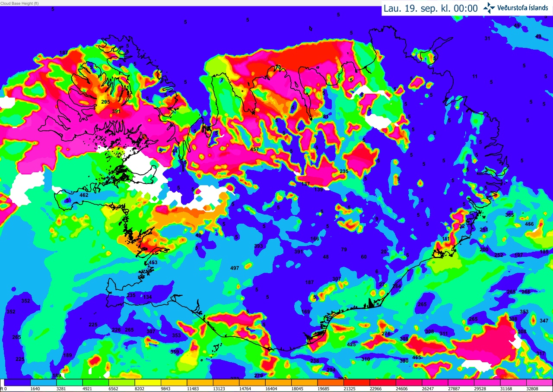Select the 8202–9843 ft yellow legend swatch
553x392 pixels.
[148, 382]
